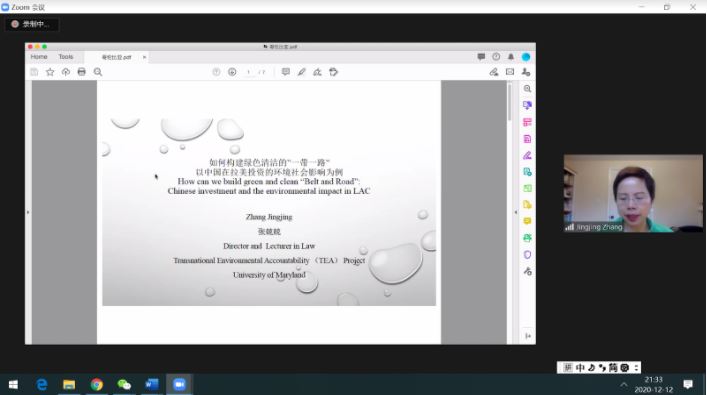Show hidden system tray icons chevron
The width and height of the screenshot is (707, 395).
(x=624, y=384)
